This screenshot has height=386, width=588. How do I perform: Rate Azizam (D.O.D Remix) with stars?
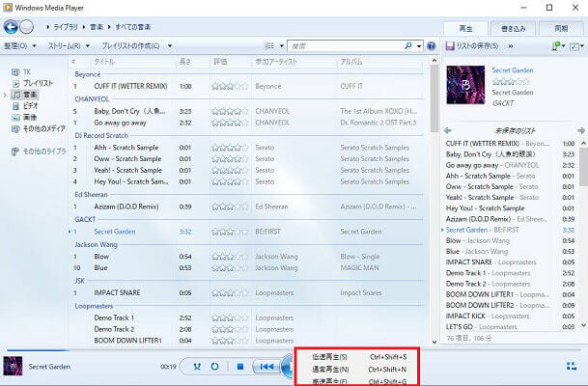pos(230,207)
